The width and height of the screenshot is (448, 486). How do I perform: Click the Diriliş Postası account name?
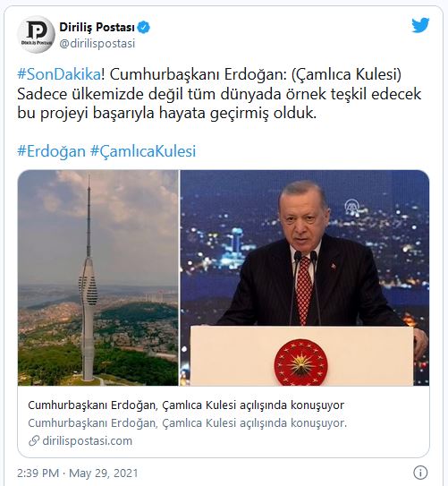[x=97, y=27]
